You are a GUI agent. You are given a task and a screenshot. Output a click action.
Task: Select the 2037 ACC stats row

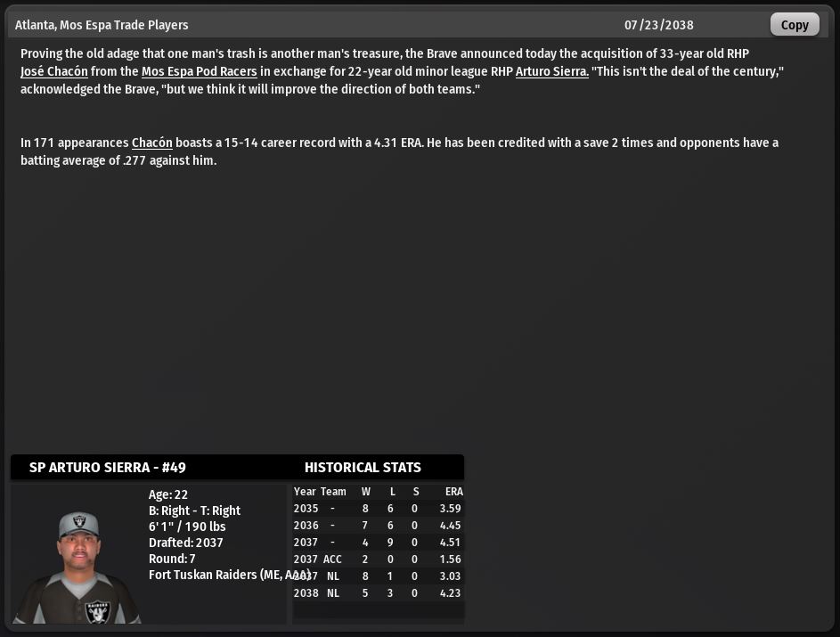tap(378, 559)
